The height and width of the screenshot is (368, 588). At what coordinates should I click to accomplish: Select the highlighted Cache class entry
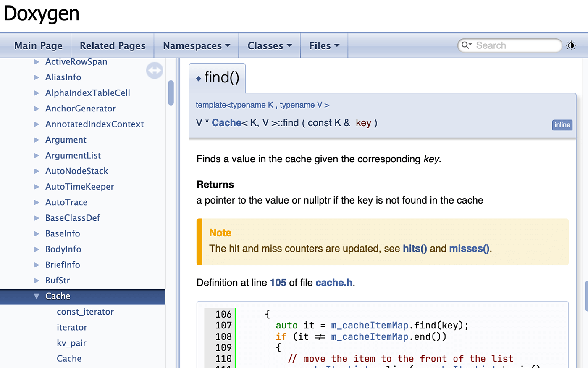coord(58,296)
